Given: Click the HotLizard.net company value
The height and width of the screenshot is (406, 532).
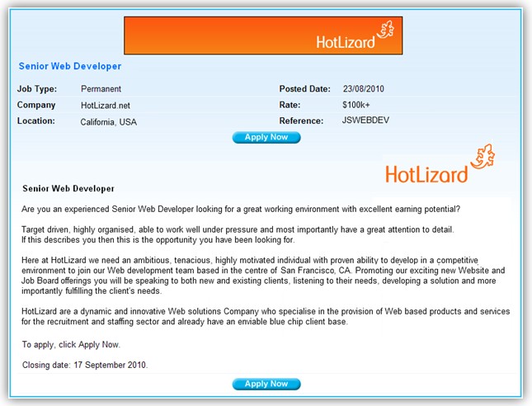Looking at the screenshot, I should pyautogui.click(x=106, y=106).
